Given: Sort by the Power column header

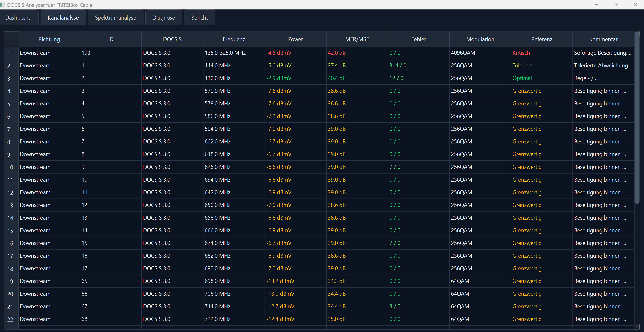Looking at the screenshot, I should click(x=295, y=39).
